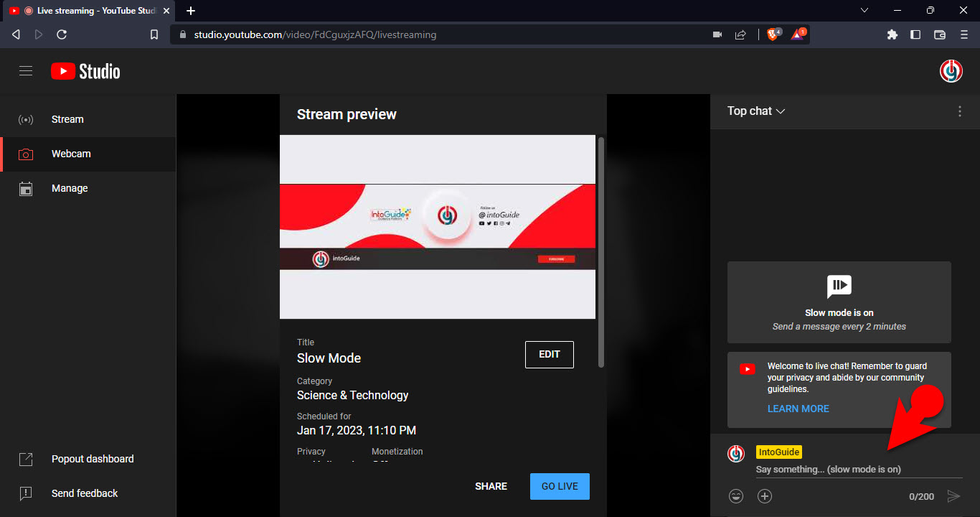Image resolution: width=980 pixels, height=517 pixels.
Task: Click the stream preview scrollbar
Action: pyautogui.click(x=601, y=251)
